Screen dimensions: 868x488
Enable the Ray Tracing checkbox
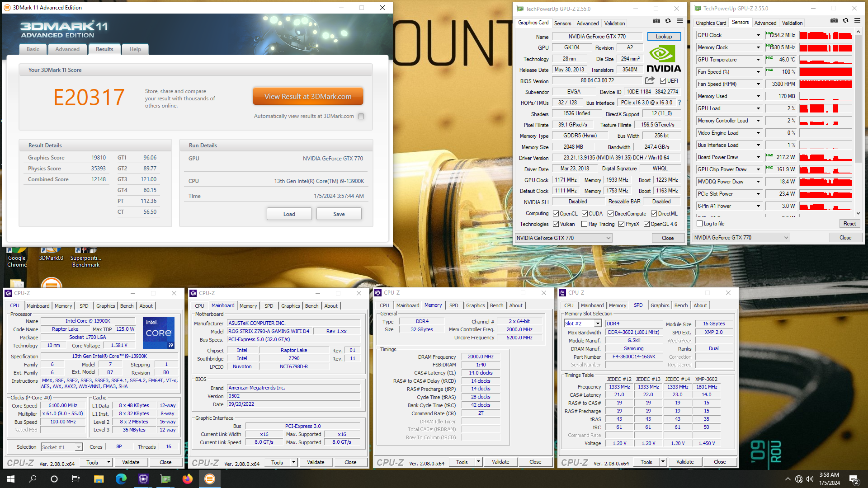pyautogui.click(x=584, y=224)
